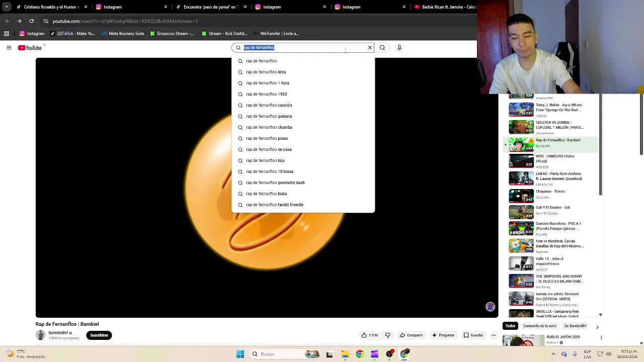Start voice search with microphone icon
The height and width of the screenshot is (362, 644).
[399, 48]
